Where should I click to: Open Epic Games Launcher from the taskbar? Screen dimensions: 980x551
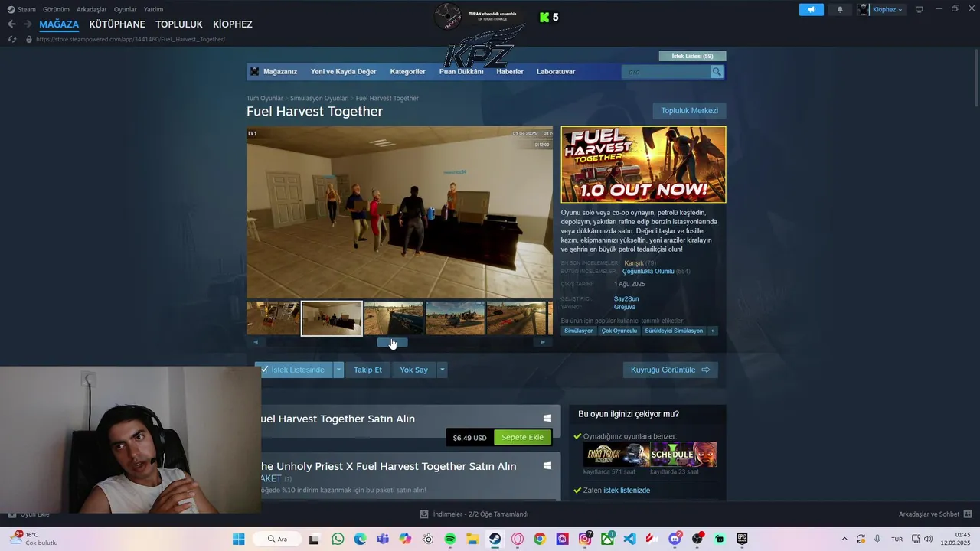tap(742, 539)
